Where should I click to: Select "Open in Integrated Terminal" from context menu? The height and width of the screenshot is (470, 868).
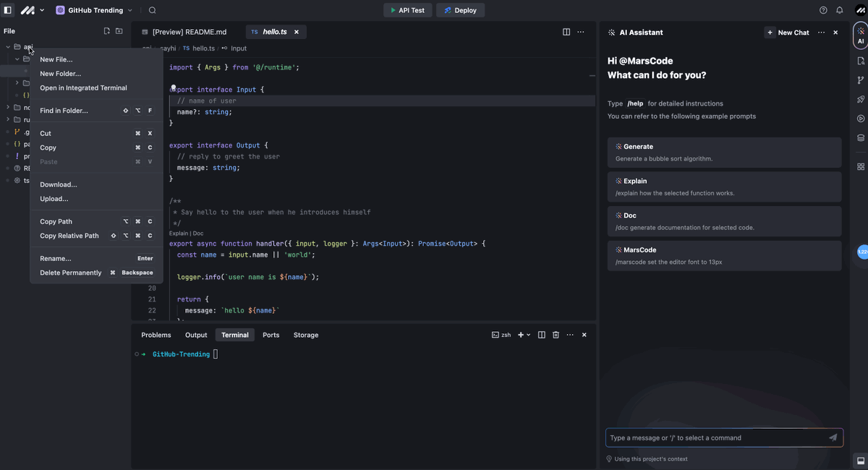(83, 88)
